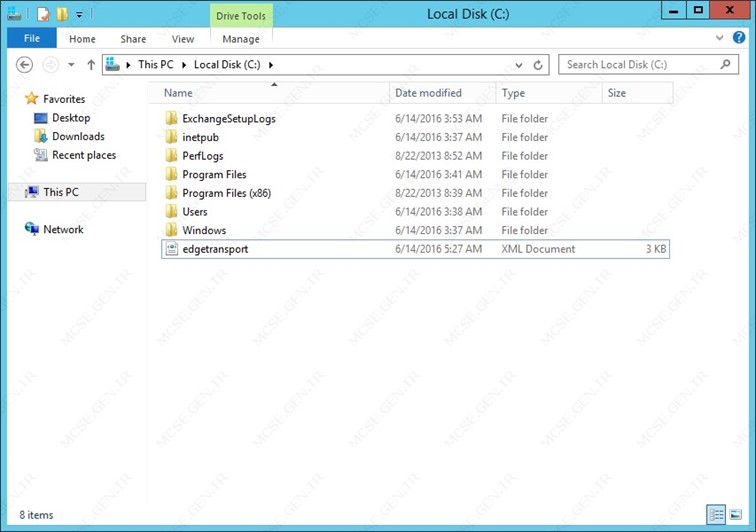This screenshot has width=756, height=532.
Task: Select Favorites in the navigation pane
Action: click(x=64, y=99)
